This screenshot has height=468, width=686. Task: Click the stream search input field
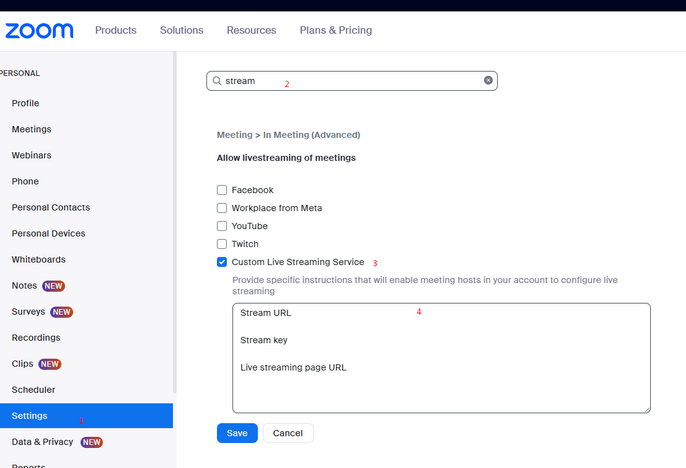[x=352, y=81]
